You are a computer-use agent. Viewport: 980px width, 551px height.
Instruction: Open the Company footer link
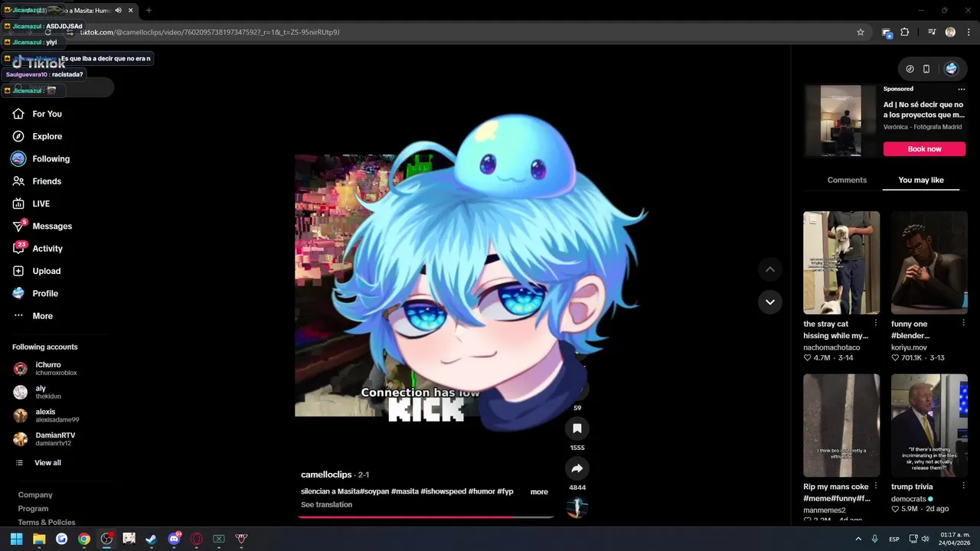click(35, 495)
